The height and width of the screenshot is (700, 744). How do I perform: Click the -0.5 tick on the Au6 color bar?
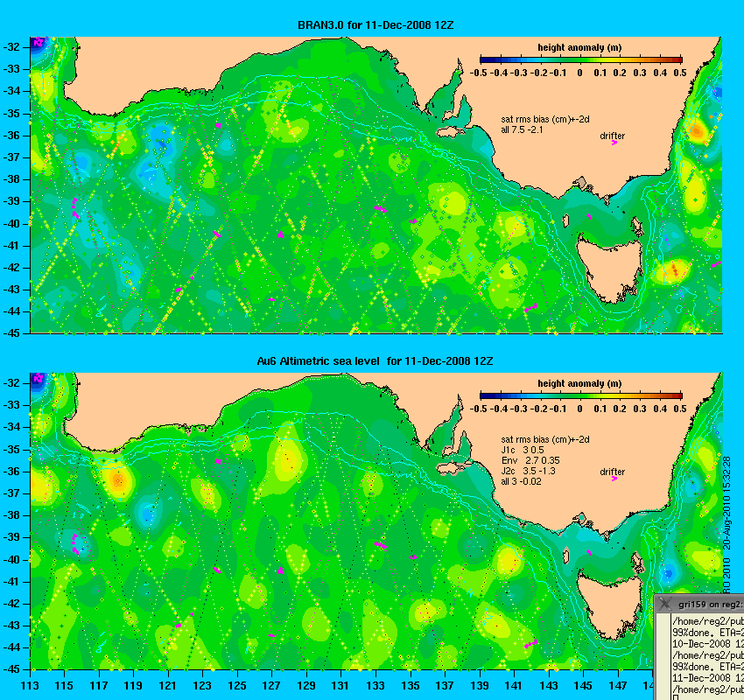tap(478, 409)
